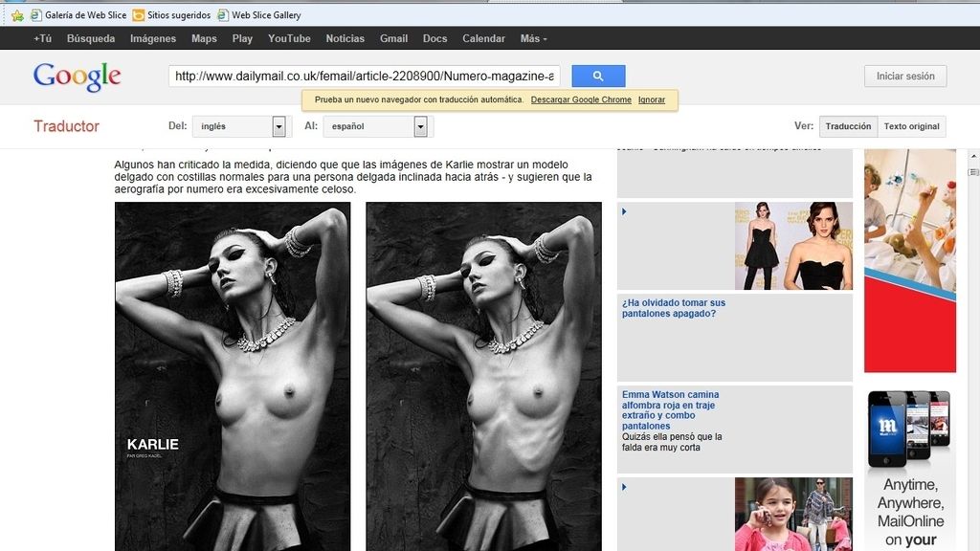Switch to Texto original view
Image resolution: width=980 pixels, height=551 pixels.
click(911, 126)
